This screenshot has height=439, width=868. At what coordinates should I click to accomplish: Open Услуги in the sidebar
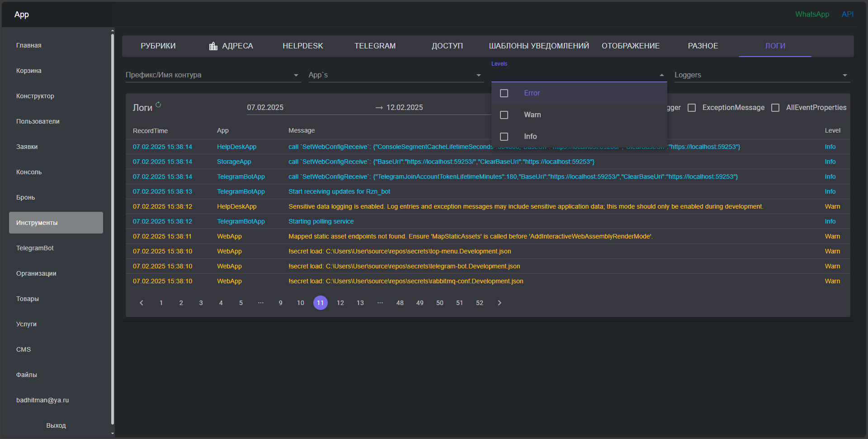pos(56,324)
